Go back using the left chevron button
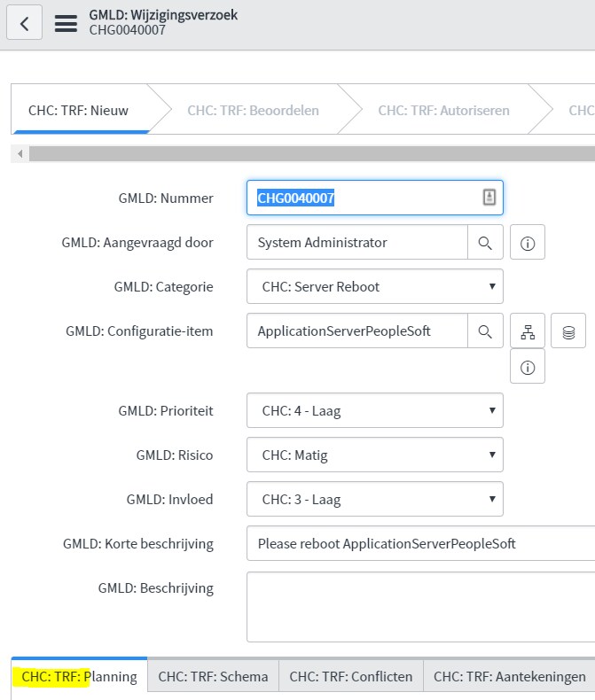 (25, 23)
